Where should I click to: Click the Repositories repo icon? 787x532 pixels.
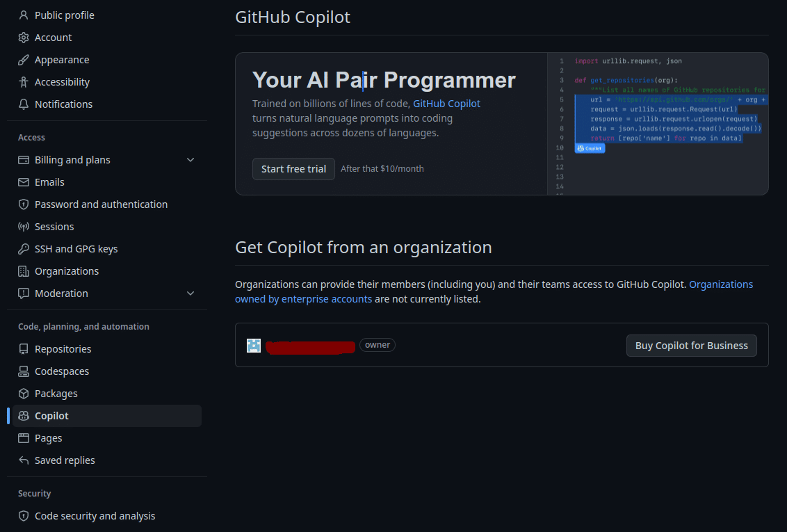[24, 349]
